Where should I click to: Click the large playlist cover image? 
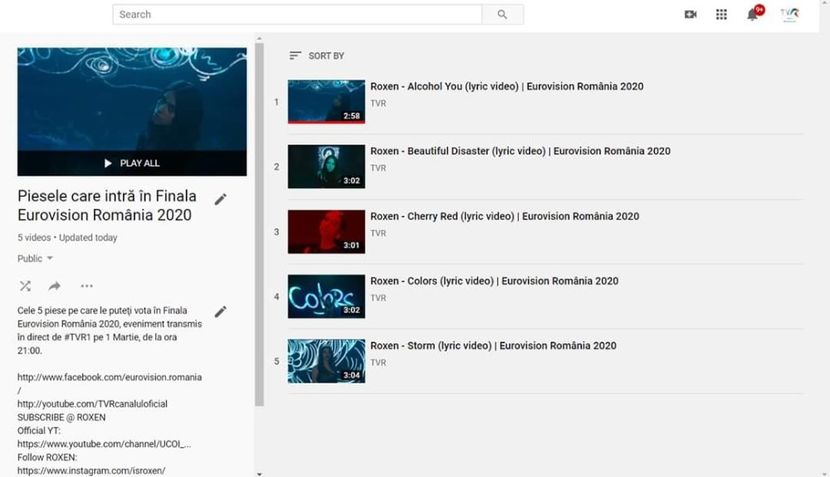132,112
